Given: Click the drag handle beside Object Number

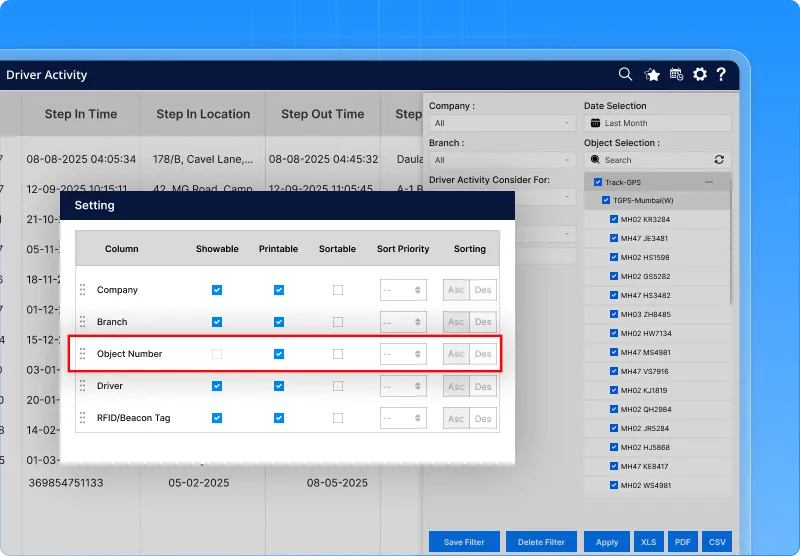Looking at the screenshot, I should pos(83,354).
